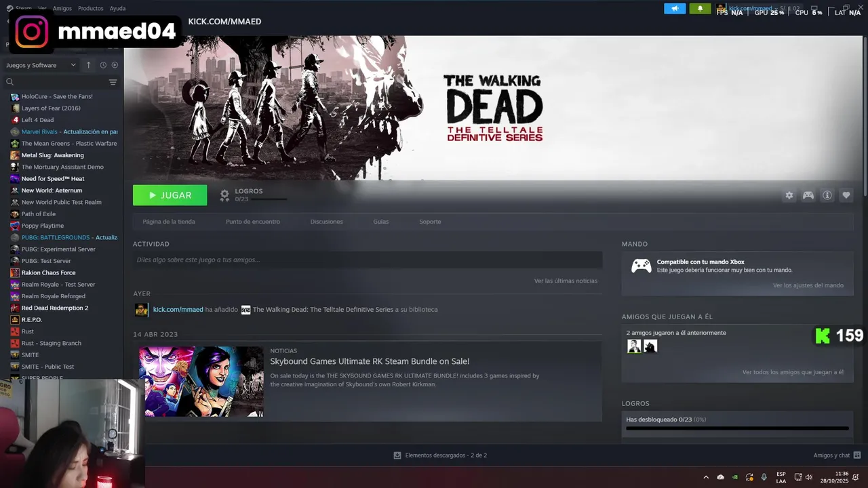Viewport: 868px width, 488px height.
Task: Select Path of Exile in library
Action: click(x=39, y=214)
